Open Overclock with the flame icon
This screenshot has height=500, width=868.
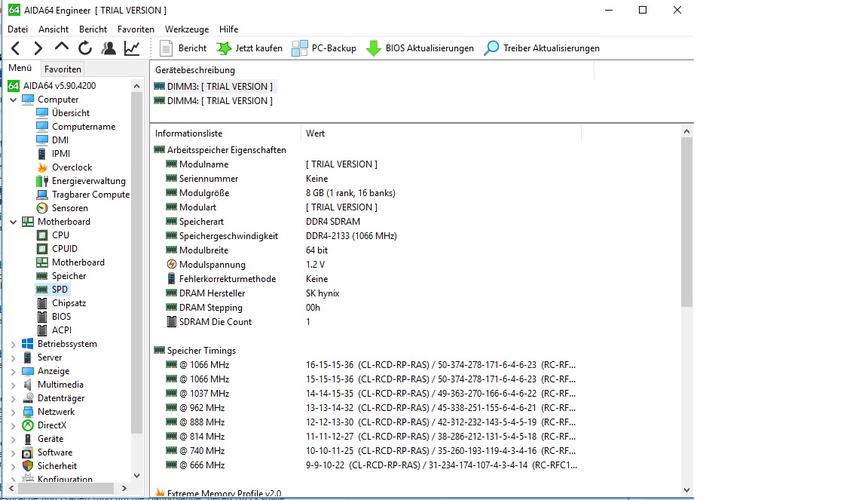coord(64,167)
